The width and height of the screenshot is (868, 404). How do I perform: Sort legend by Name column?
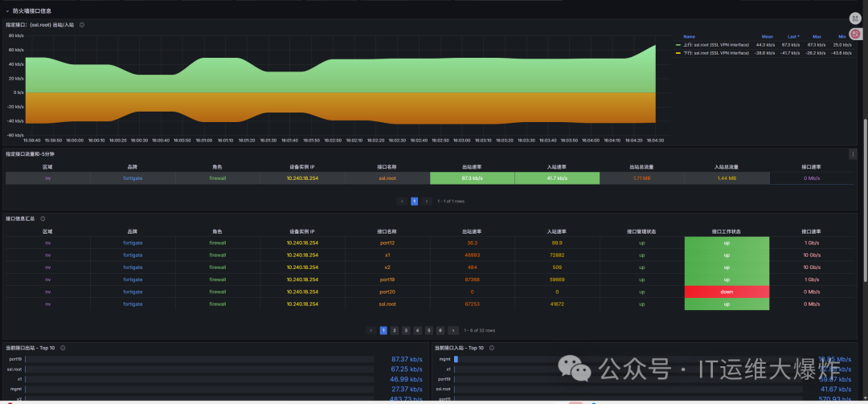click(x=690, y=36)
